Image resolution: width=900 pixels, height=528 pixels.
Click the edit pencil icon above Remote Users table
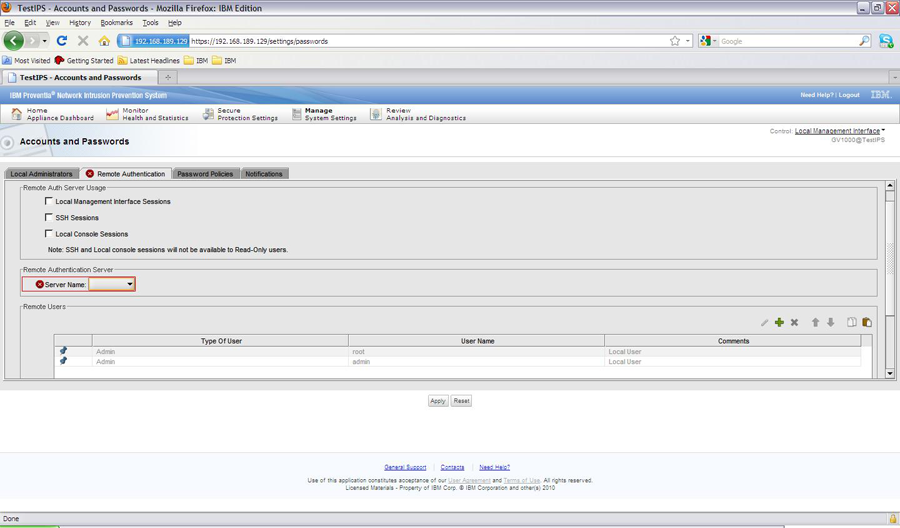(x=764, y=323)
